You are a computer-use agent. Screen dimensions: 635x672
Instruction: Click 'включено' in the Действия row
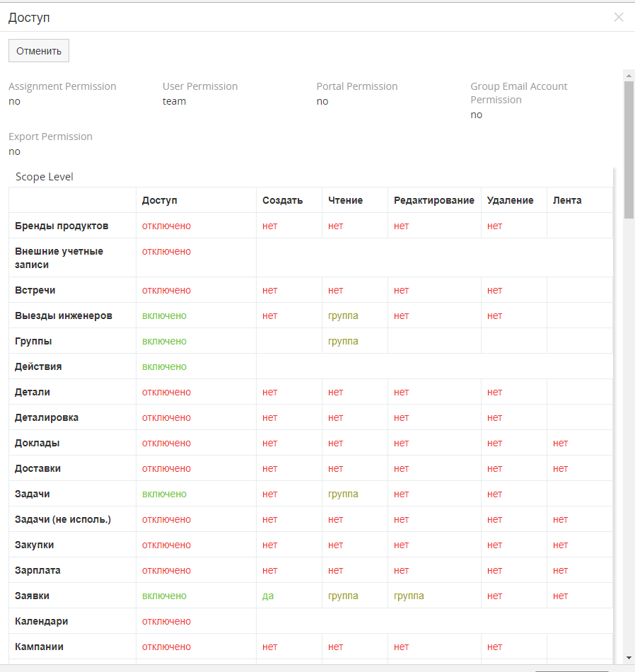[x=164, y=366]
